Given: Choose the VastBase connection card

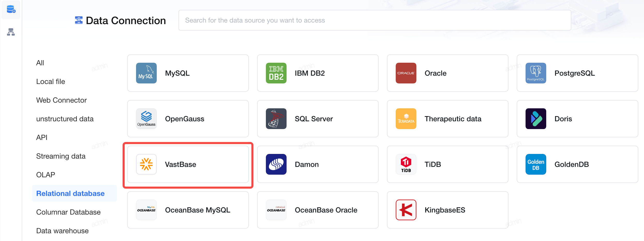Looking at the screenshot, I should (188, 164).
